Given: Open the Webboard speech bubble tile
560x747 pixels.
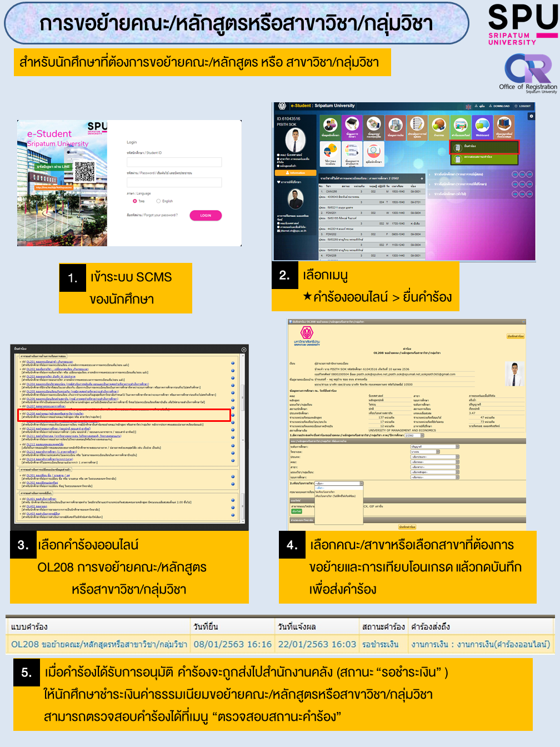Looking at the screenshot, I should tap(482, 127).
